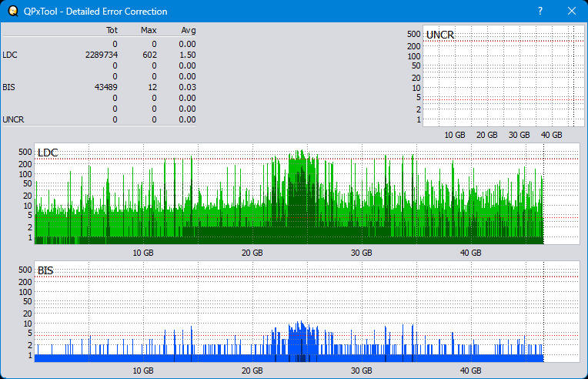Select UNCR row average value 0.00

[188, 119]
